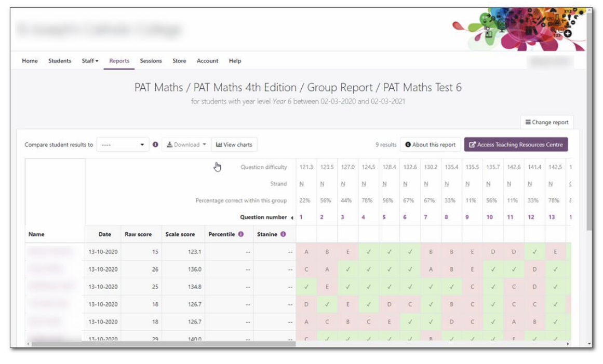Open About this report

[x=435, y=144]
